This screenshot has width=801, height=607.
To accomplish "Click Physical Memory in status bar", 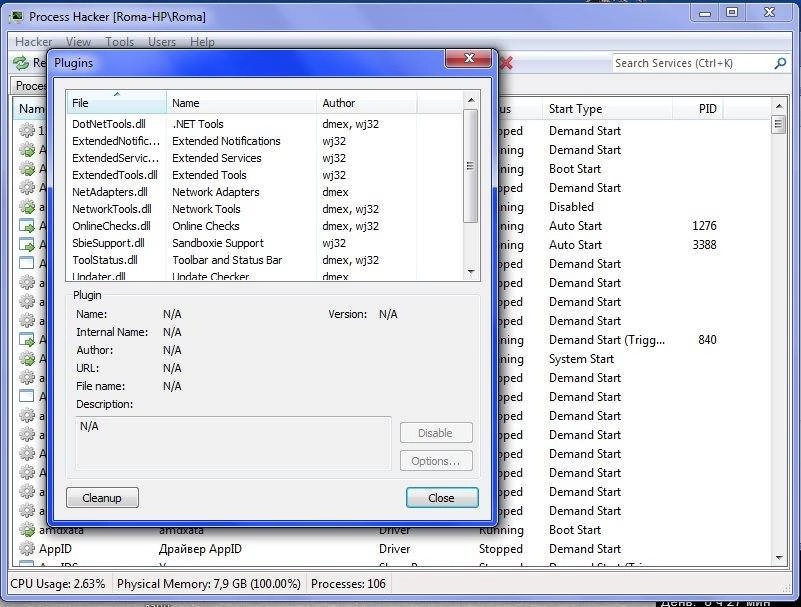I will tap(208, 583).
